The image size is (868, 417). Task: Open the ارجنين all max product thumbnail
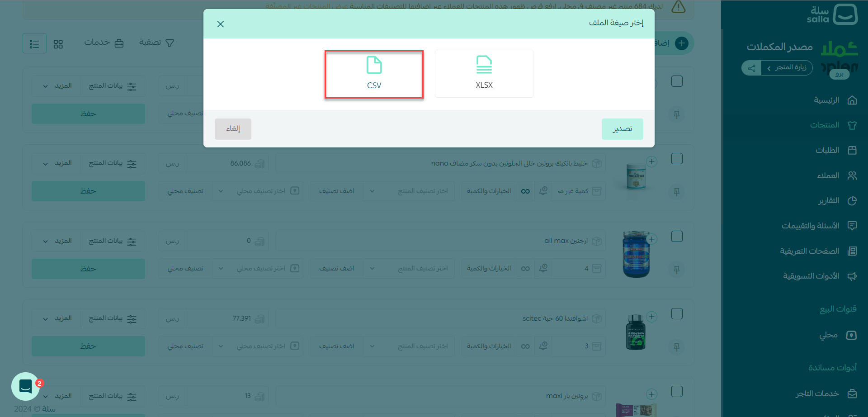click(636, 255)
